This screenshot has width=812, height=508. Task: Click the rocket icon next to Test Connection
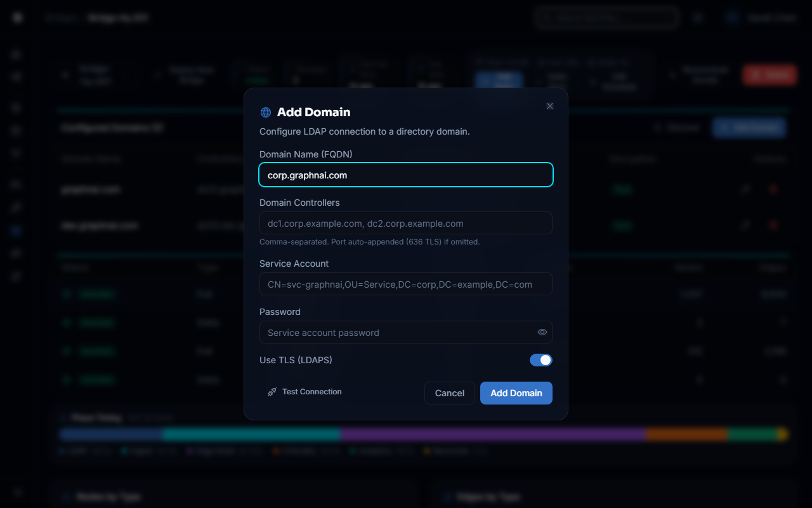[x=272, y=391]
